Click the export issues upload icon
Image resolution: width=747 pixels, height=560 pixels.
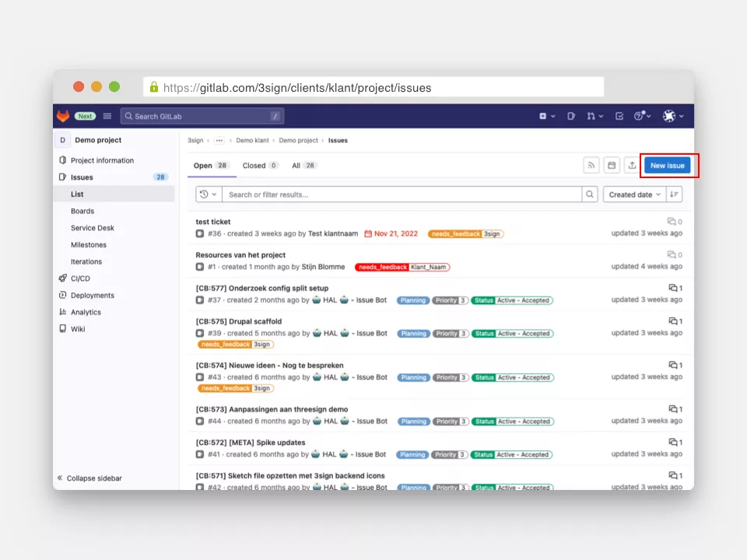(x=632, y=166)
